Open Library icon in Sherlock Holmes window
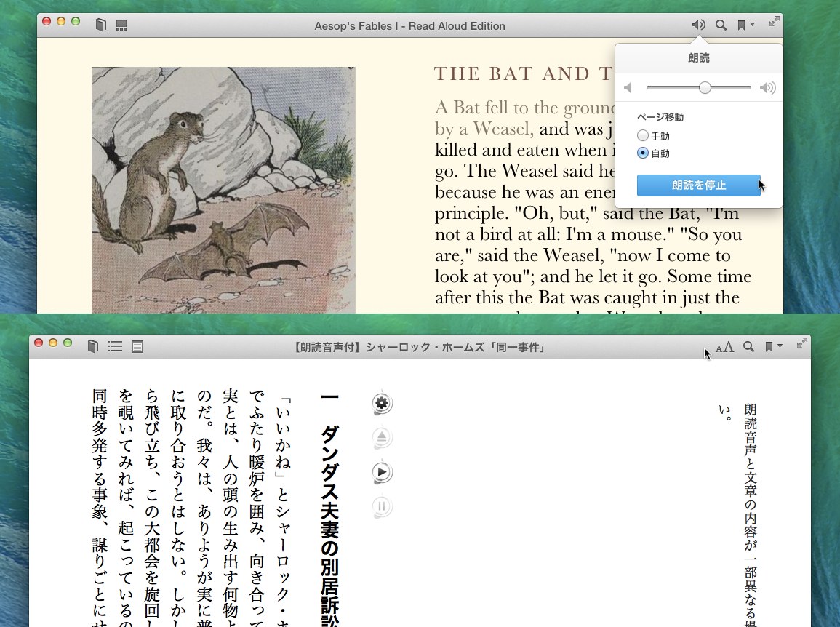This screenshot has width=840, height=627. click(92, 347)
